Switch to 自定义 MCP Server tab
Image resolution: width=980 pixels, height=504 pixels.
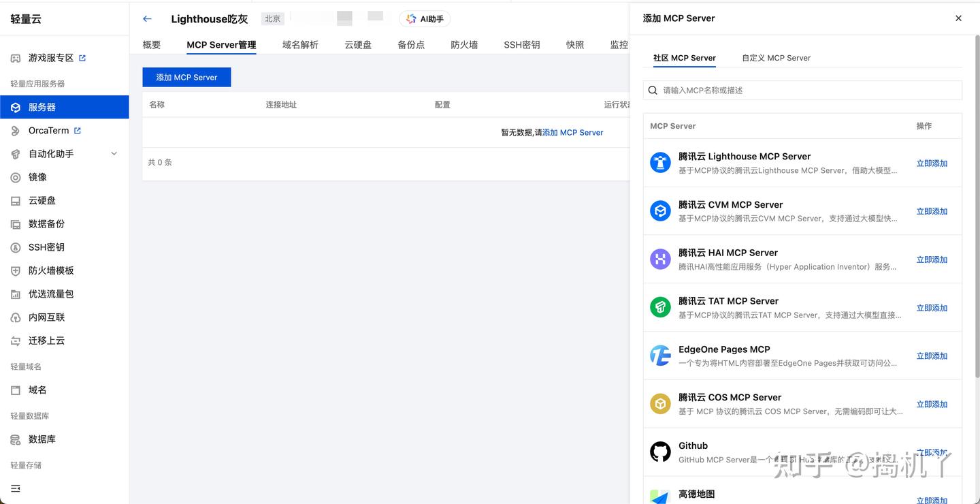click(x=777, y=58)
